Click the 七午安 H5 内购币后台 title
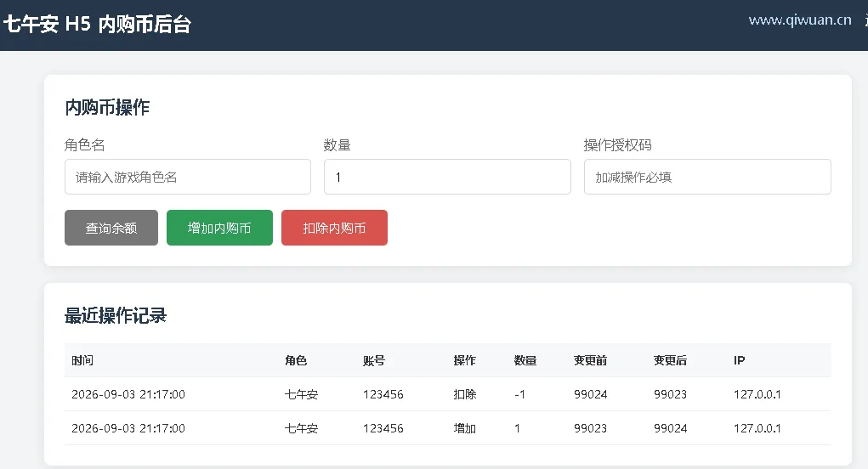868x469 pixels. point(98,25)
